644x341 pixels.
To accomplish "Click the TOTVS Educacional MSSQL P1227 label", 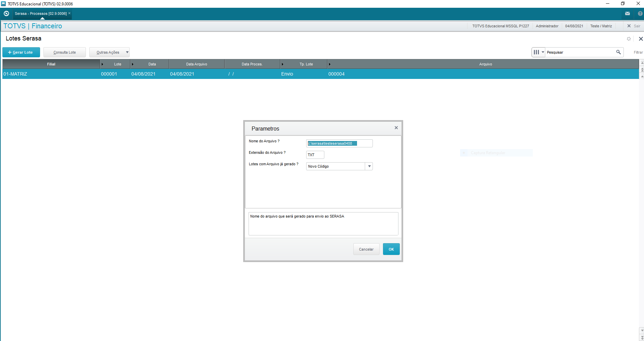I will [x=501, y=26].
